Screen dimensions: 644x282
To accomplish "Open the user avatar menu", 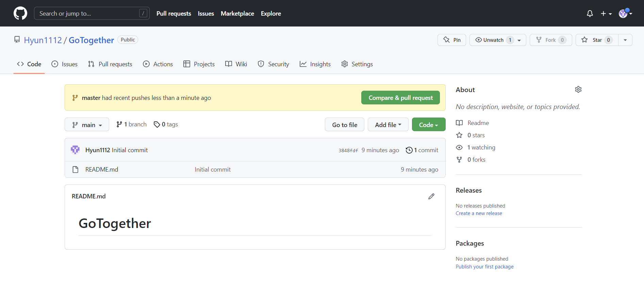I will [625, 13].
